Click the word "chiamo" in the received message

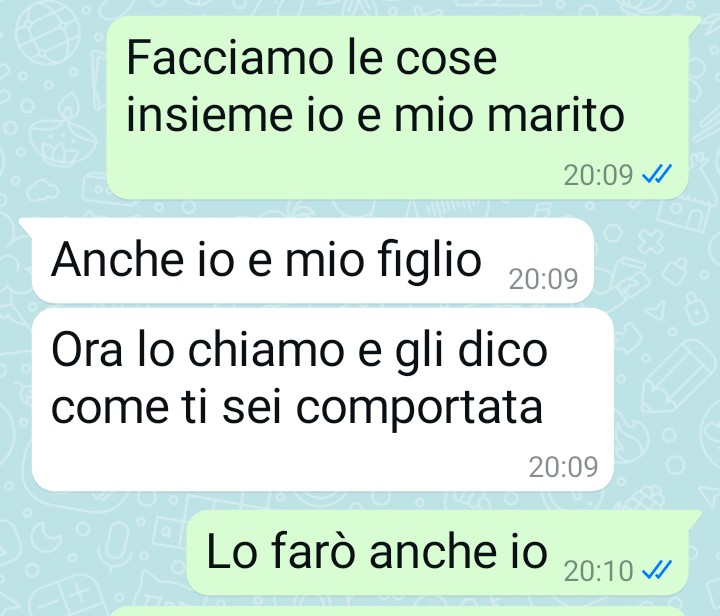pyautogui.click(x=266, y=350)
